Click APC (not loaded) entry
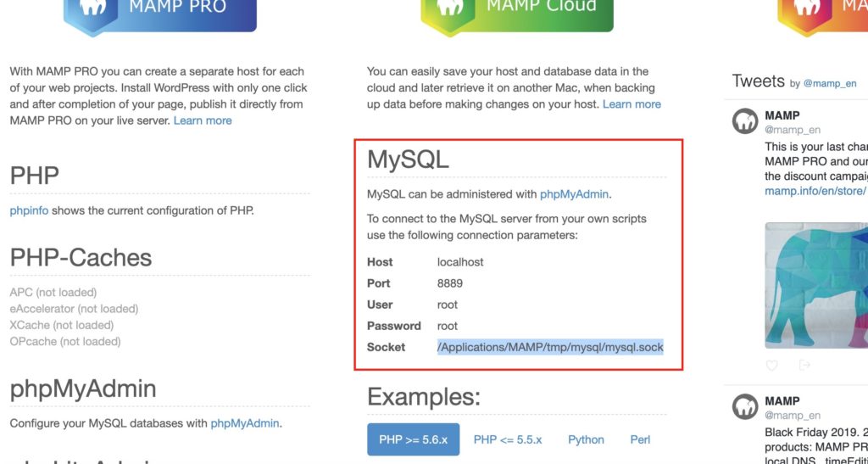 [53, 293]
